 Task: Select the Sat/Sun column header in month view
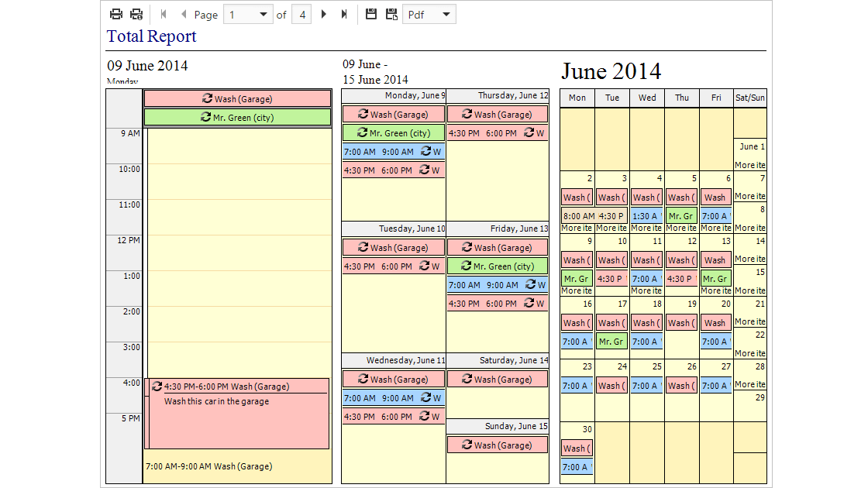click(x=749, y=98)
